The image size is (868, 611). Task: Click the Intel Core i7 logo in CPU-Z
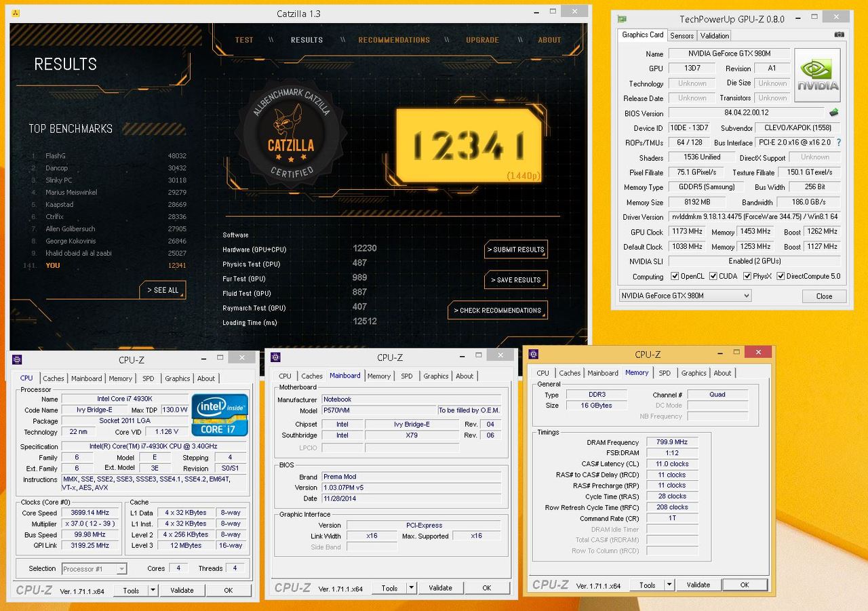coord(220,414)
